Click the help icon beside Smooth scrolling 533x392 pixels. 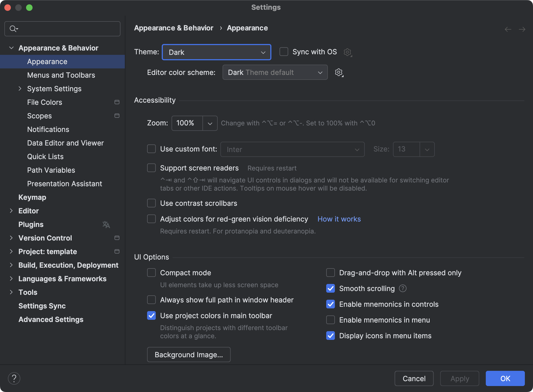pos(403,288)
